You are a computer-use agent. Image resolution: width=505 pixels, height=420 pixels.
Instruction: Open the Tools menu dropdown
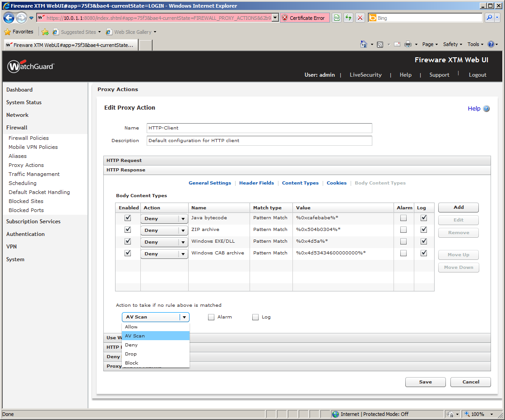[475, 44]
